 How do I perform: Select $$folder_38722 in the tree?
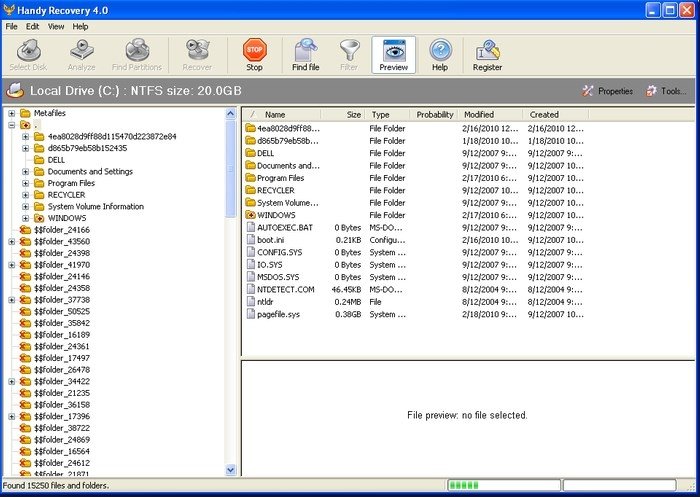(62, 428)
